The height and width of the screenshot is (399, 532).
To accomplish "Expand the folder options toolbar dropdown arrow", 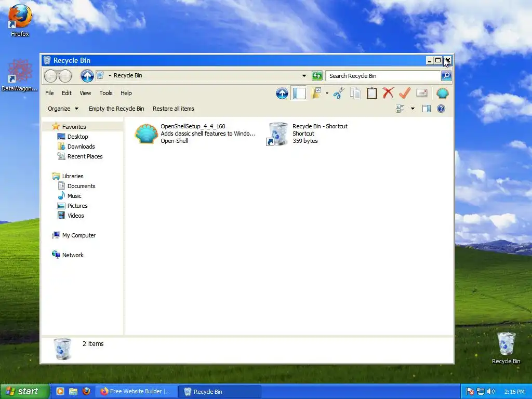I will [x=327, y=94].
